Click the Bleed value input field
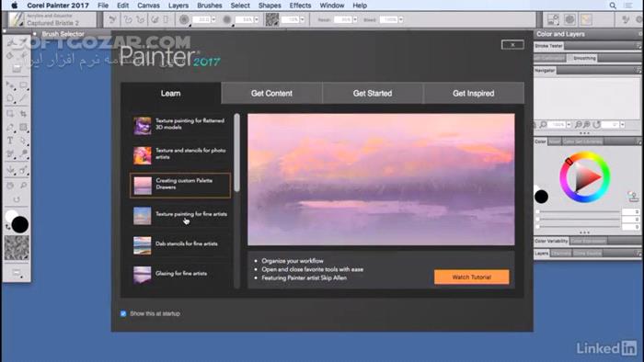Screen dimensions: 644x362 point(388,19)
